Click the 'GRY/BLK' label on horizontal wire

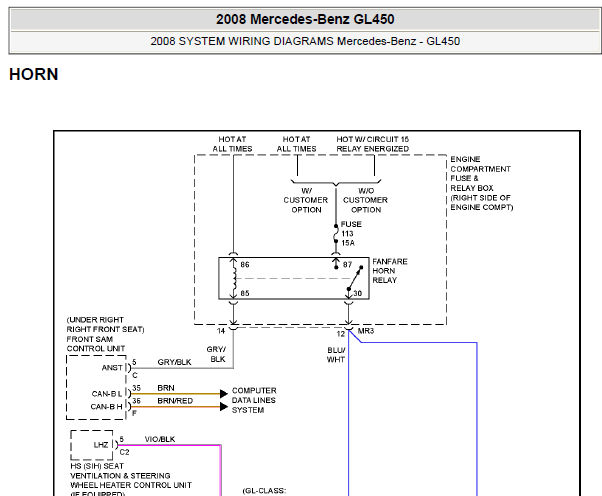(x=174, y=362)
